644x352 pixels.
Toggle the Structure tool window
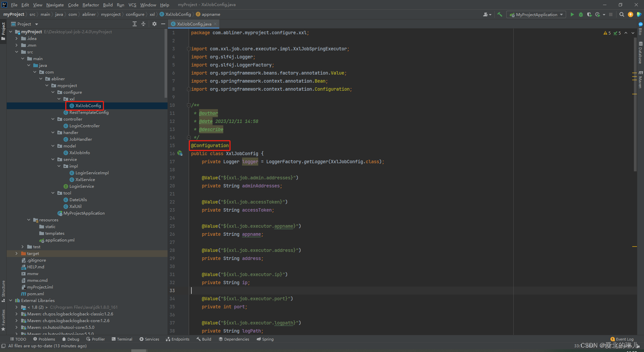point(3,291)
